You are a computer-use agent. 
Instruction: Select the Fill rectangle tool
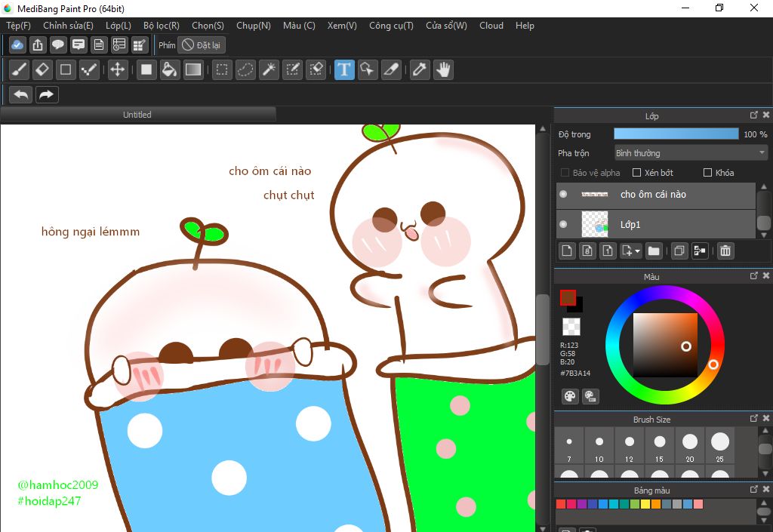[x=146, y=70]
